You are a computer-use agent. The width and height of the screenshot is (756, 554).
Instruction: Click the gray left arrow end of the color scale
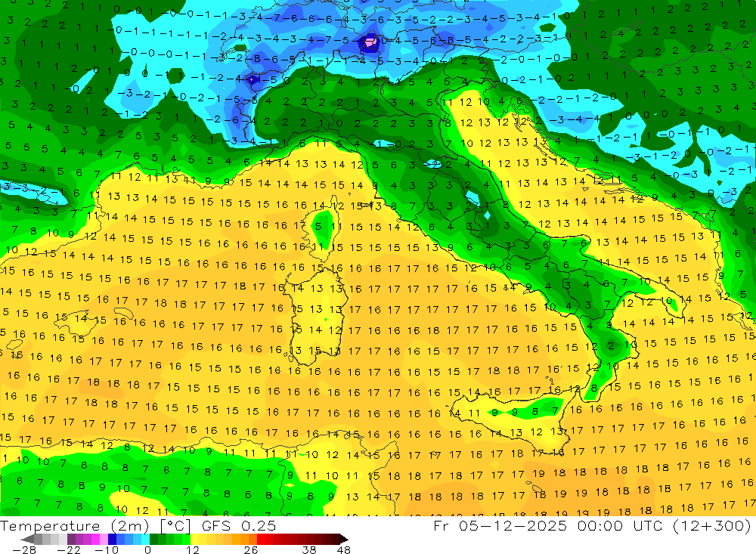pos(27,539)
